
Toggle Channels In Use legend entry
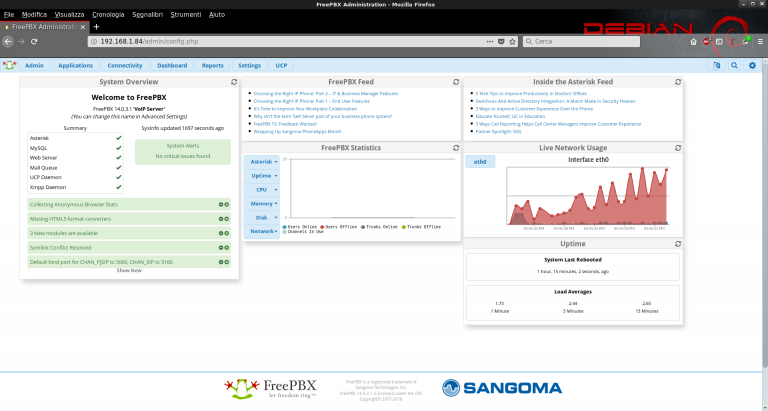(303, 232)
